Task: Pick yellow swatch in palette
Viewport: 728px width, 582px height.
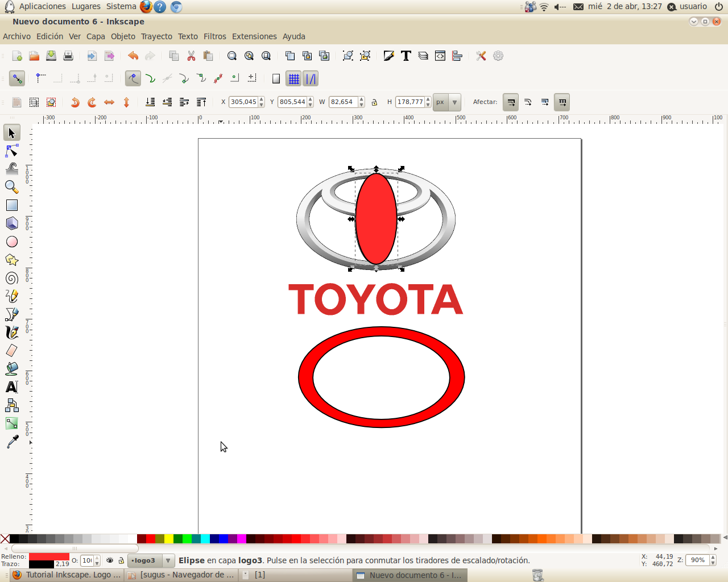Action: tap(169, 539)
